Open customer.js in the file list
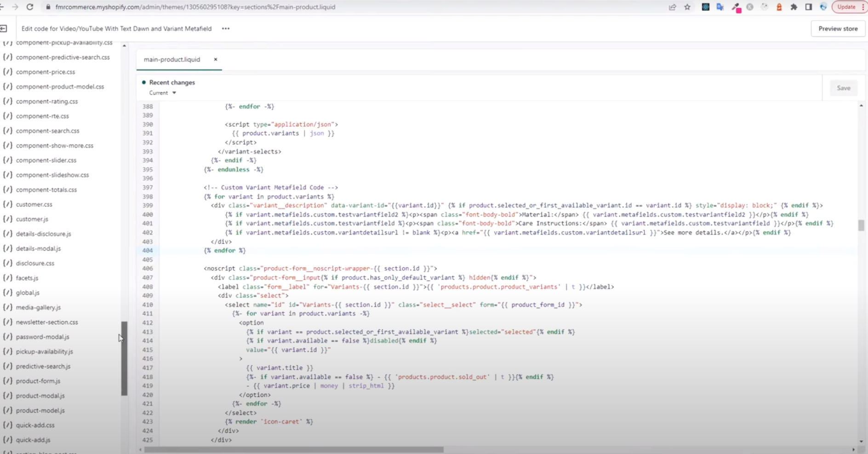The height and width of the screenshot is (454, 868). click(x=32, y=219)
